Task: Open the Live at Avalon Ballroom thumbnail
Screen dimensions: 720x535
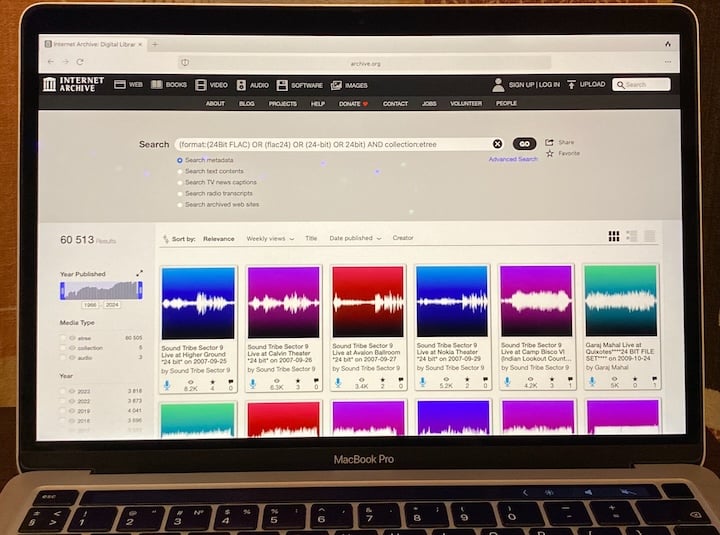Action: [368, 302]
